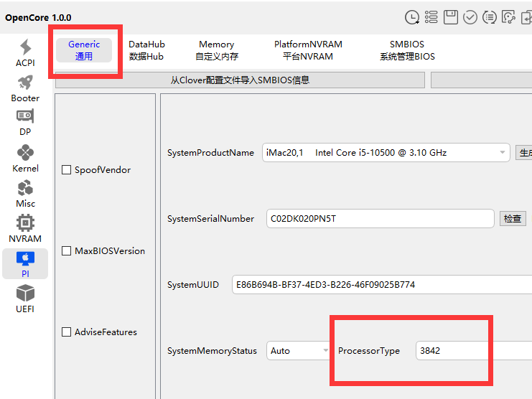Image resolution: width=532 pixels, height=399 pixels.
Task: Click the checkmark validate toolbar icon
Action: (x=470, y=17)
